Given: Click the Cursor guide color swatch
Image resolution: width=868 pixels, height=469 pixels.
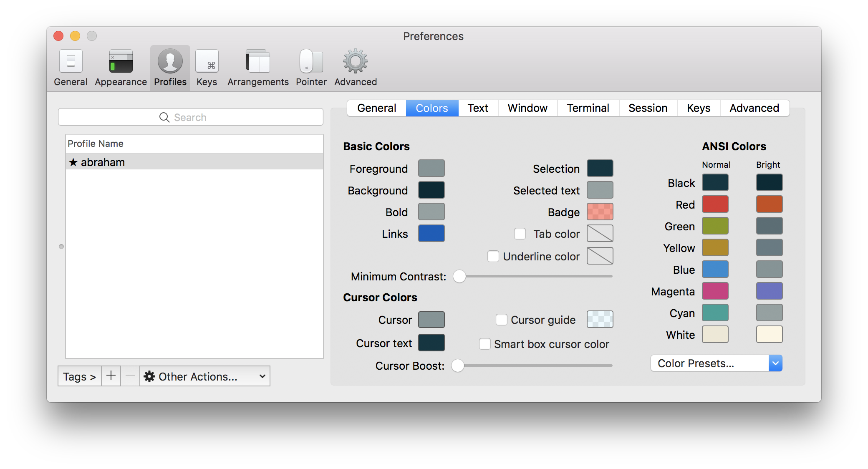Looking at the screenshot, I should pos(600,319).
